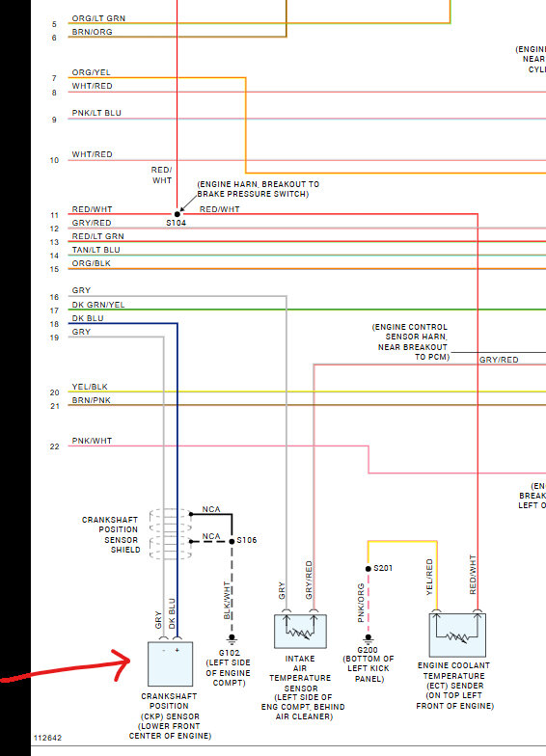The height and width of the screenshot is (756, 546).
Task: Click the engine control sensor harness note
Action: click(410, 341)
